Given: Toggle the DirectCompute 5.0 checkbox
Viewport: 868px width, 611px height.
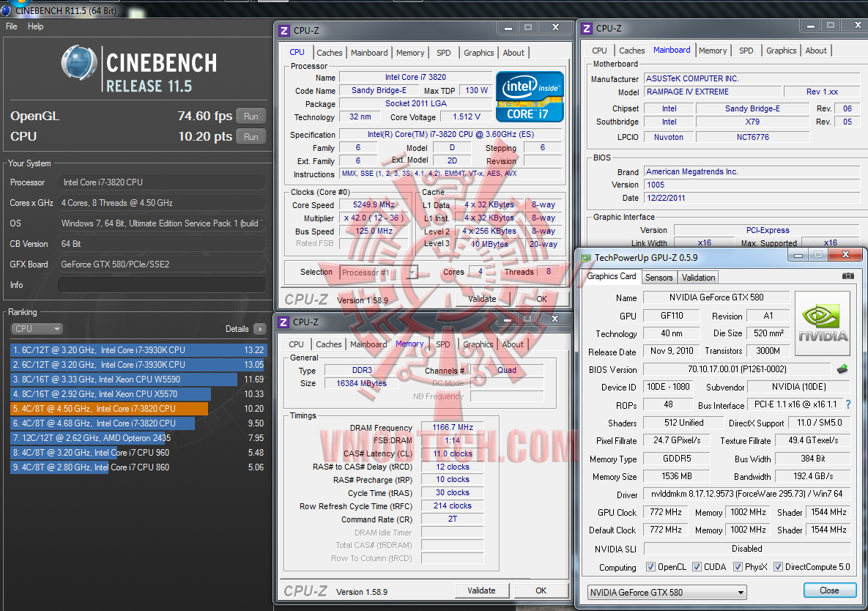Looking at the screenshot, I should pyautogui.click(x=778, y=567).
